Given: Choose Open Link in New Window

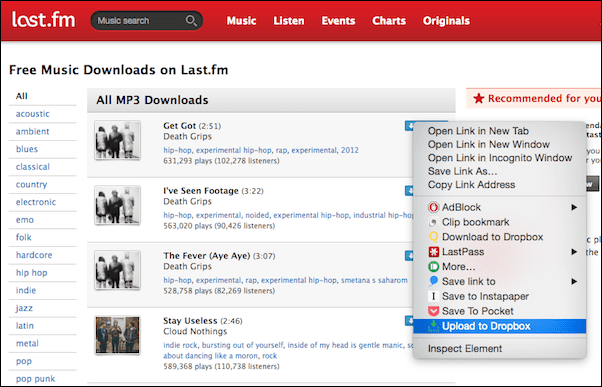Looking at the screenshot, I should [x=489, y=144].
